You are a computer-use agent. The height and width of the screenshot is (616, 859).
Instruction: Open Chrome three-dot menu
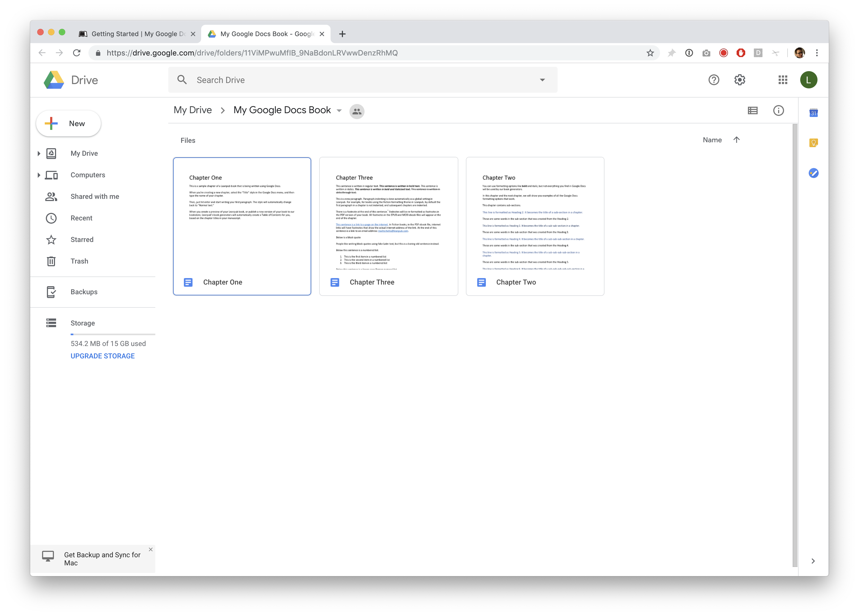click(x=817, y=53)
